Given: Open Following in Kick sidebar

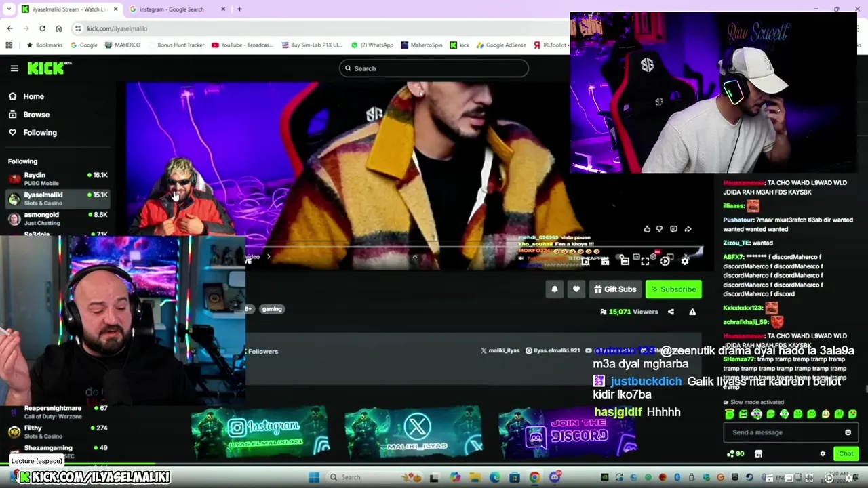Looking at the screenshot, I should pos(33,133).
